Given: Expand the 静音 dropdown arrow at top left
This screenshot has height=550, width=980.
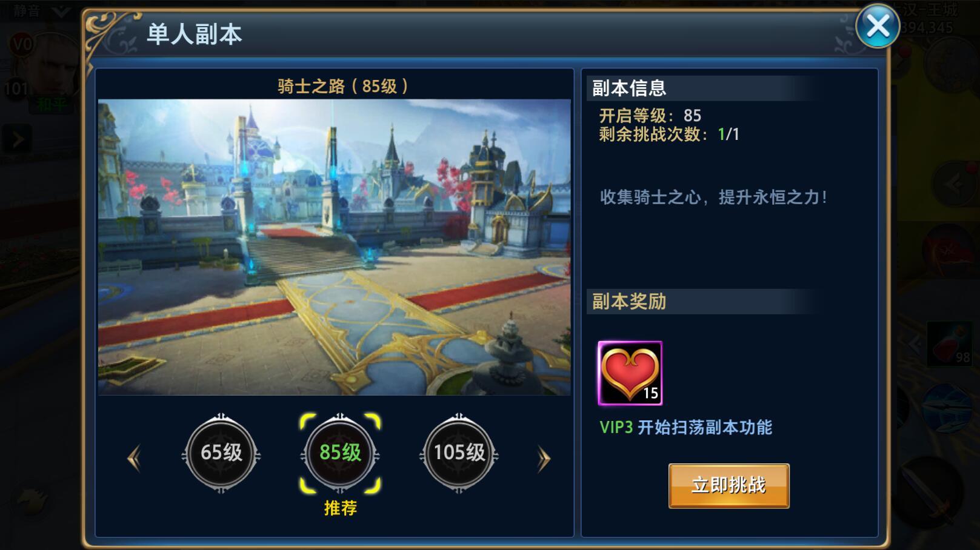Looking at the screenshot, I should (x=61, y=11).
